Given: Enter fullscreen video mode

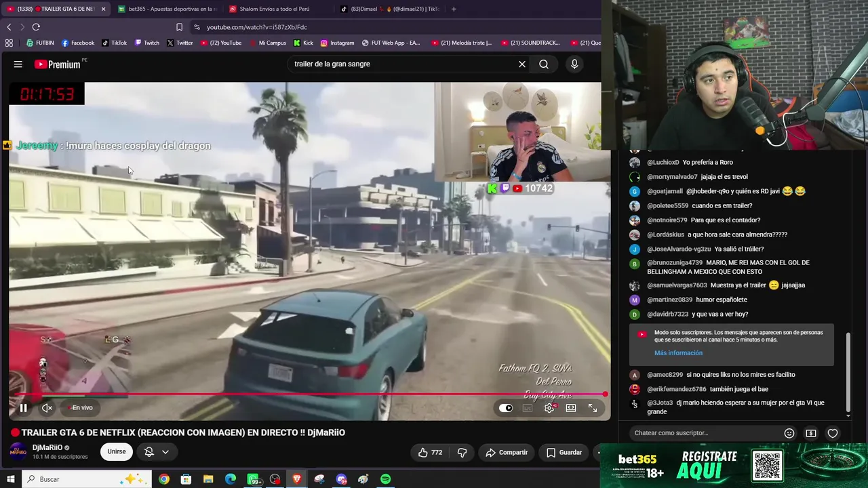Looking at the screenshot, I should point(593,408).
